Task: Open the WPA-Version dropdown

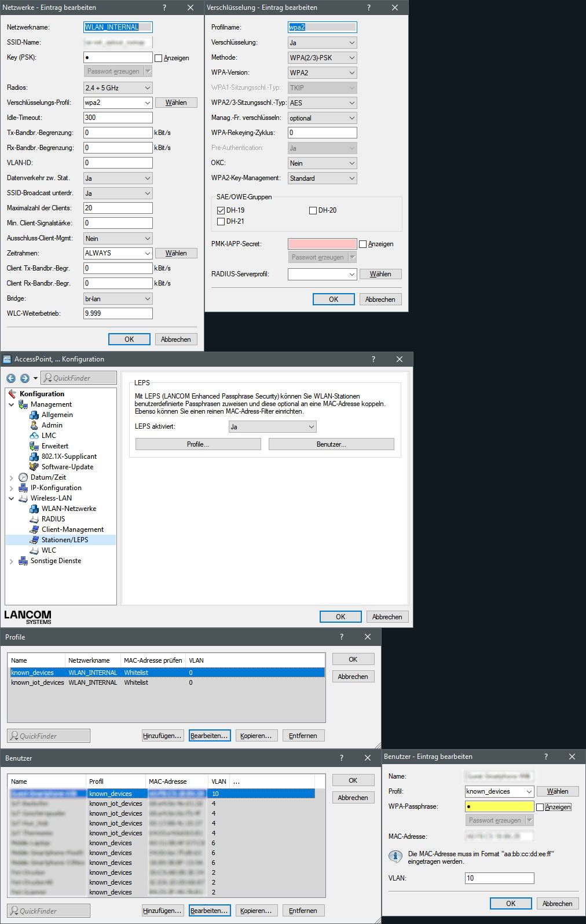Action: pyautogui.click(x=323, y=72)
